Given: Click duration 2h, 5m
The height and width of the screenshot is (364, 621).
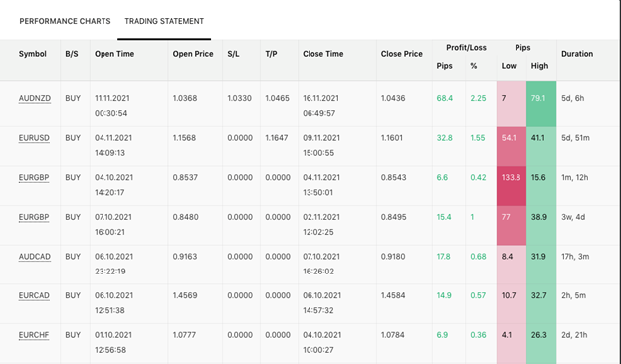Looking at the screenshot, I should click(x=574, y=295).
